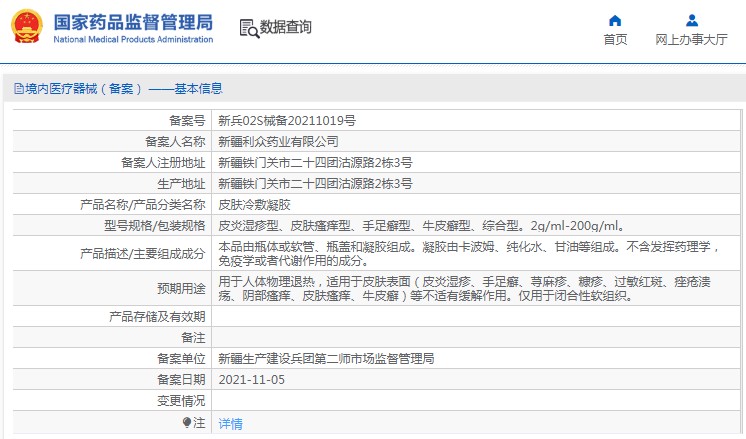Open 网上办事大厅 service hall
Screen dimensions: 746x439
691,39
